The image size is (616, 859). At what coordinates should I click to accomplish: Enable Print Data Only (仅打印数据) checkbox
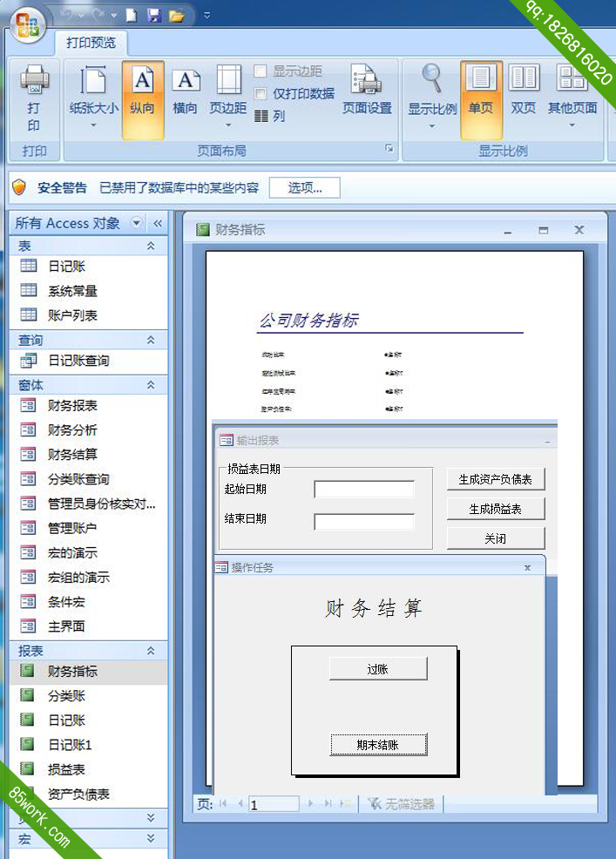261,93
